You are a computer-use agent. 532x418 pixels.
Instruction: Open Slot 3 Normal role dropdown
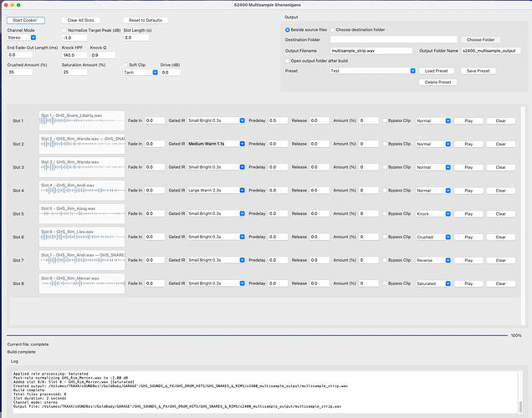[433, 167]
